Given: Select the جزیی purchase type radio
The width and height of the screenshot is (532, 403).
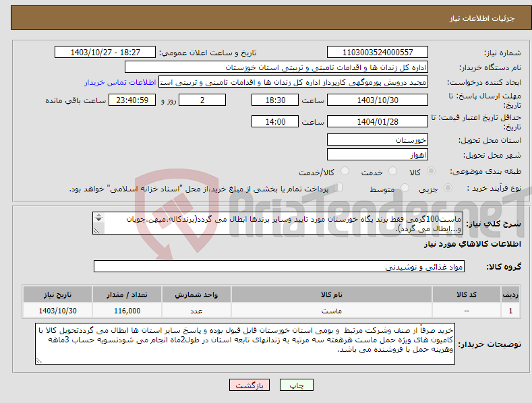Looking at the screenshot, I should pyautogui.click(x=448, y=187).
